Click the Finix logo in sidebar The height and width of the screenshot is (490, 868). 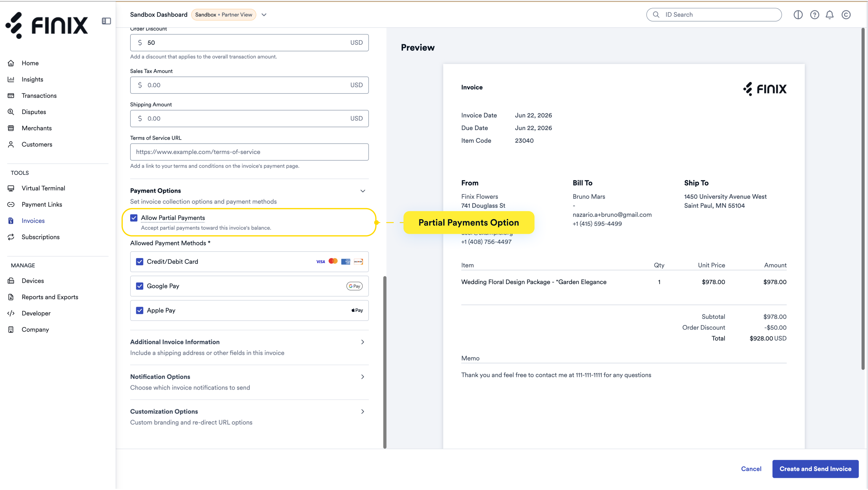coord(47,25)
